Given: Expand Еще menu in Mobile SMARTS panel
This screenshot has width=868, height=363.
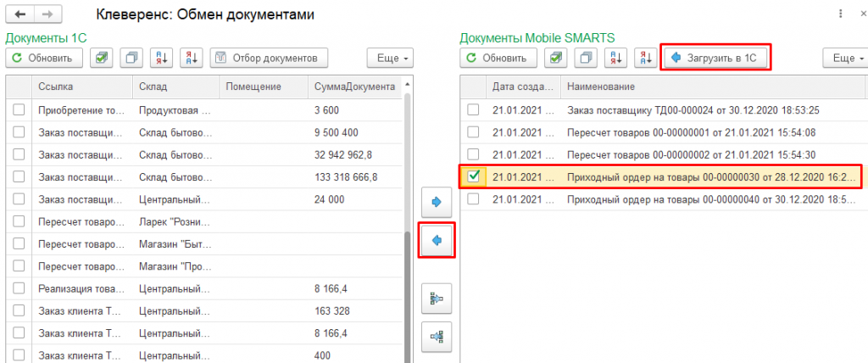Looking at the screenshot, I should tap(843, 58).
